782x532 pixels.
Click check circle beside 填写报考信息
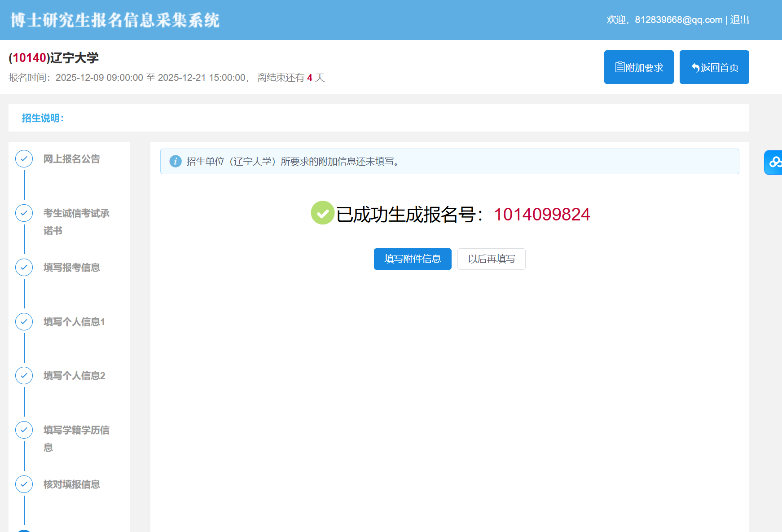24,268
